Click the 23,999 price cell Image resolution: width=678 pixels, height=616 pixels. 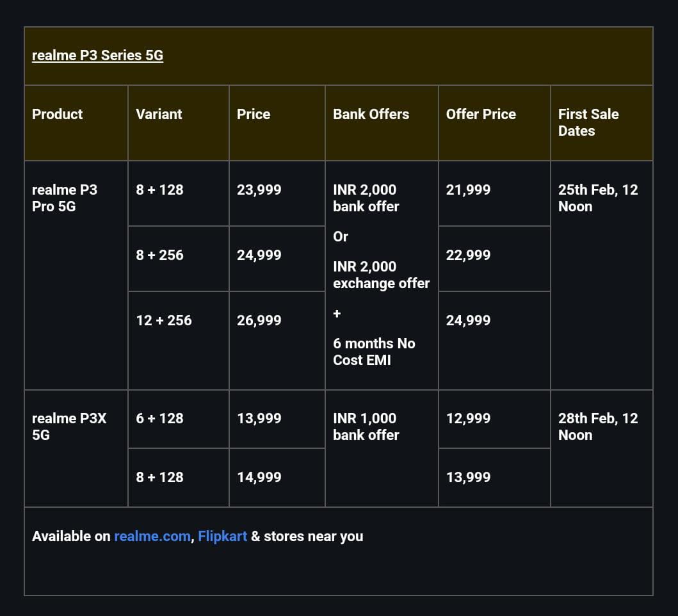coord(259,190)
